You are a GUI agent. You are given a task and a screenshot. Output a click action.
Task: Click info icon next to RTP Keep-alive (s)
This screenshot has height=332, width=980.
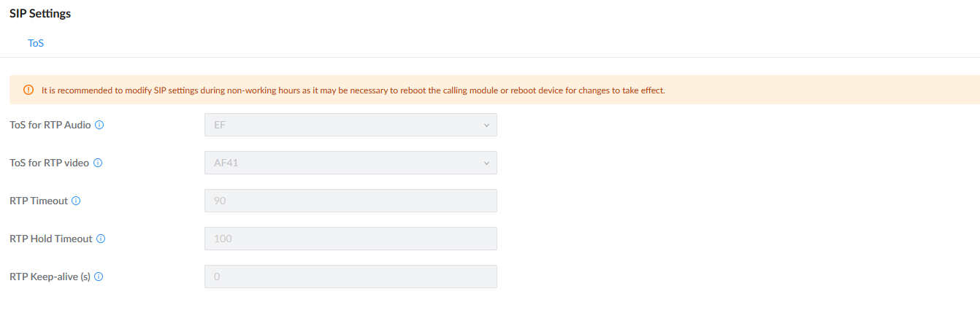pyautogui.click(x=99, y=277)
